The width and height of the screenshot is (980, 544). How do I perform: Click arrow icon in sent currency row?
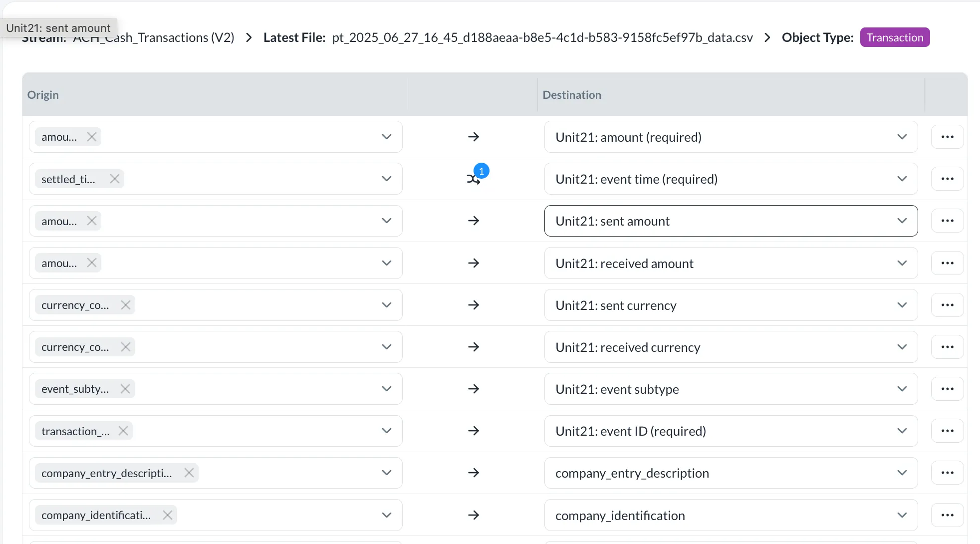click(474, 305)
